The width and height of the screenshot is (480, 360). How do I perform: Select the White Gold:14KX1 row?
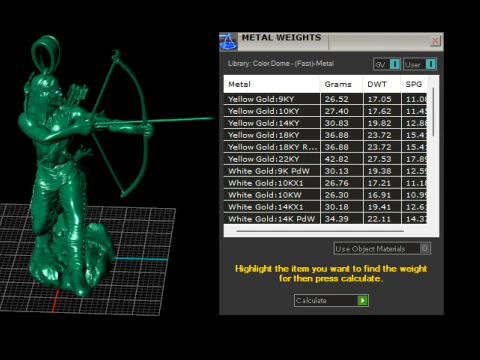(x=325, y=207)
